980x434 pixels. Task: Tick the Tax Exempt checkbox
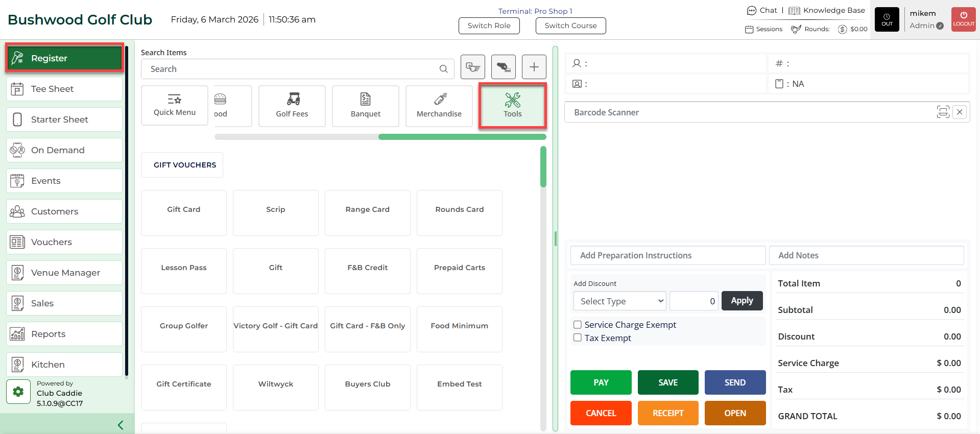(x=578, y=337)
